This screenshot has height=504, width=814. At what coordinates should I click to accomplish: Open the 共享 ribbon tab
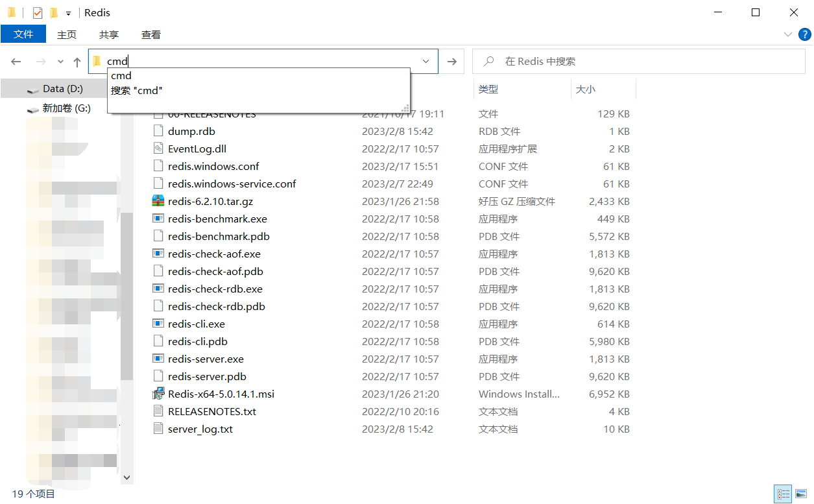point(109,34)
